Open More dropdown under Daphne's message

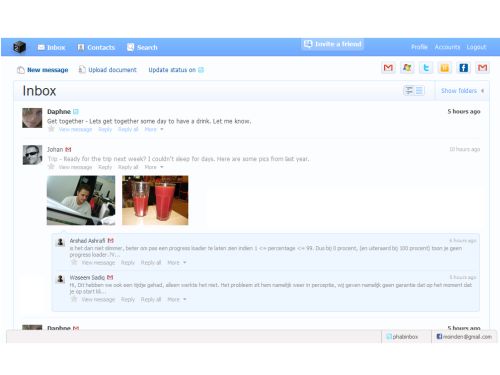click(154, 129)
